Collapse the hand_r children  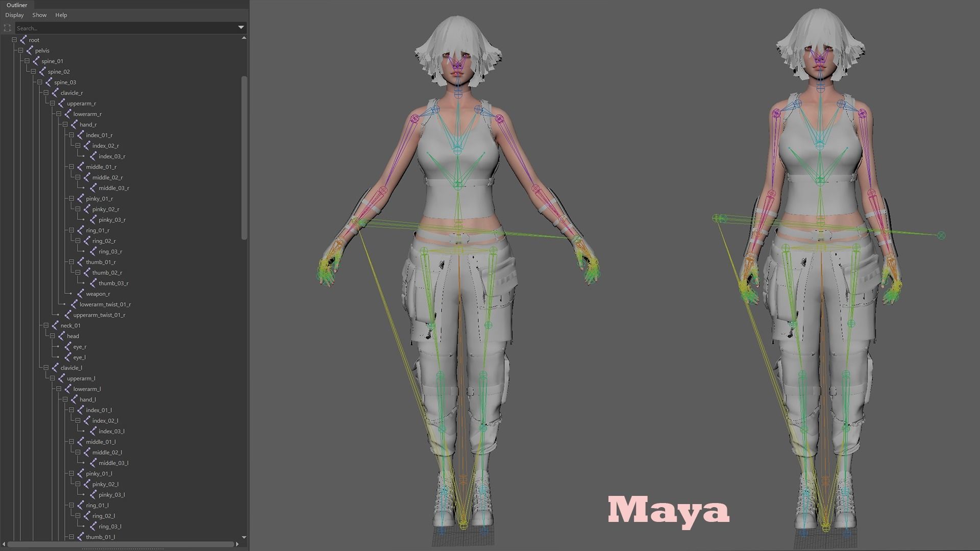pyautogui.click(x=65, y=124)
